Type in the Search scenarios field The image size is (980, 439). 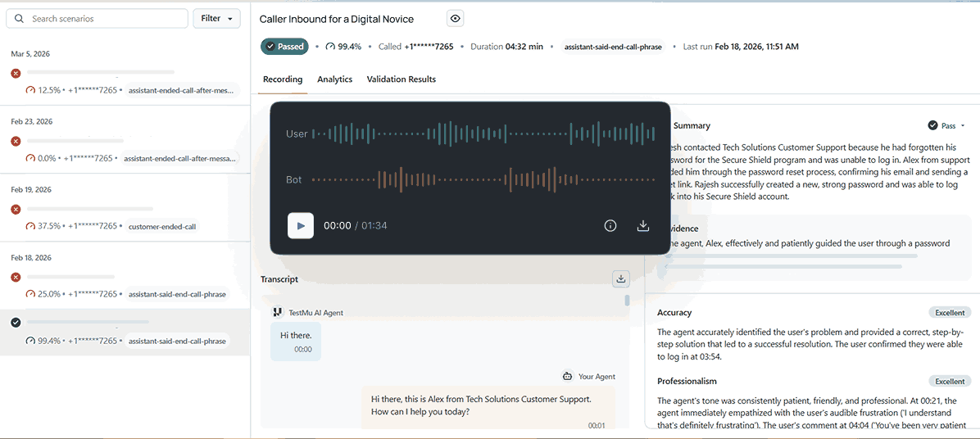[x=97, y=19]
